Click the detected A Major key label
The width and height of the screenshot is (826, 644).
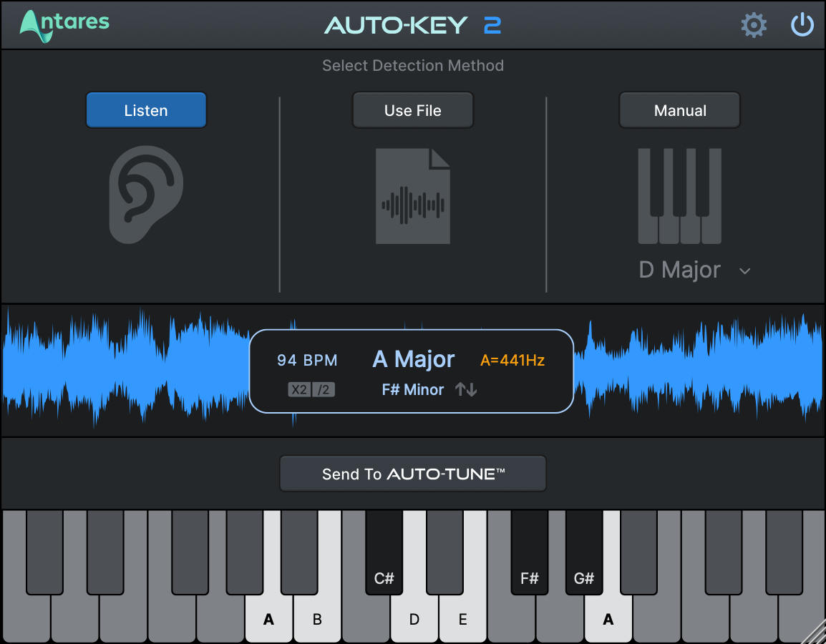click(413, 359)
